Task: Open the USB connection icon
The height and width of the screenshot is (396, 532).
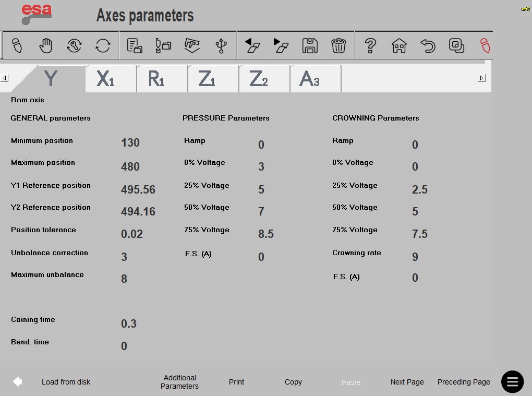Action: 221,45
